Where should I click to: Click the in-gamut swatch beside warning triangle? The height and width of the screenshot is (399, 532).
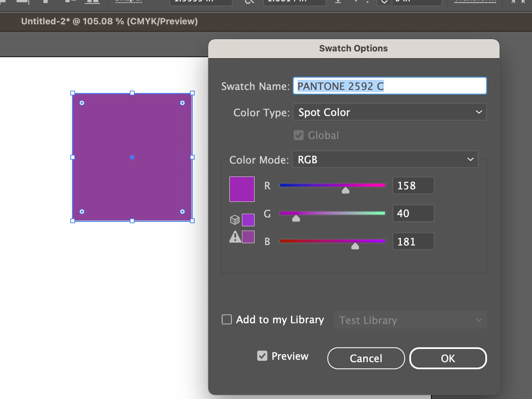click(248, 237)
